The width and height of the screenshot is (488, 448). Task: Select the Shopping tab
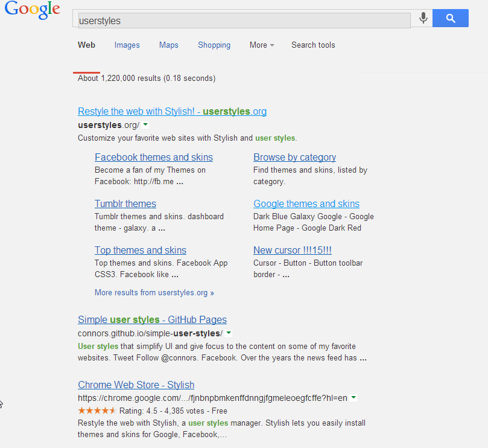click(x=214, y=45)
